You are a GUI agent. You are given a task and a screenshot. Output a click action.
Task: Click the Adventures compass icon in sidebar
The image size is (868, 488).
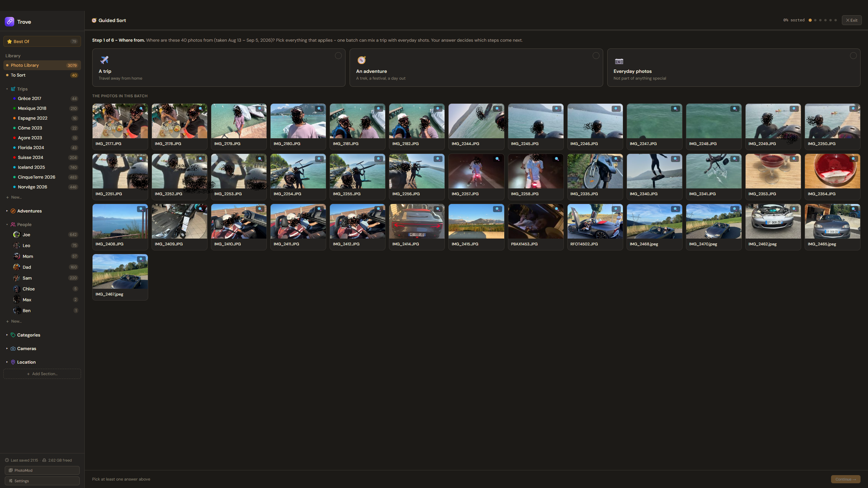(x=13, y=211)
